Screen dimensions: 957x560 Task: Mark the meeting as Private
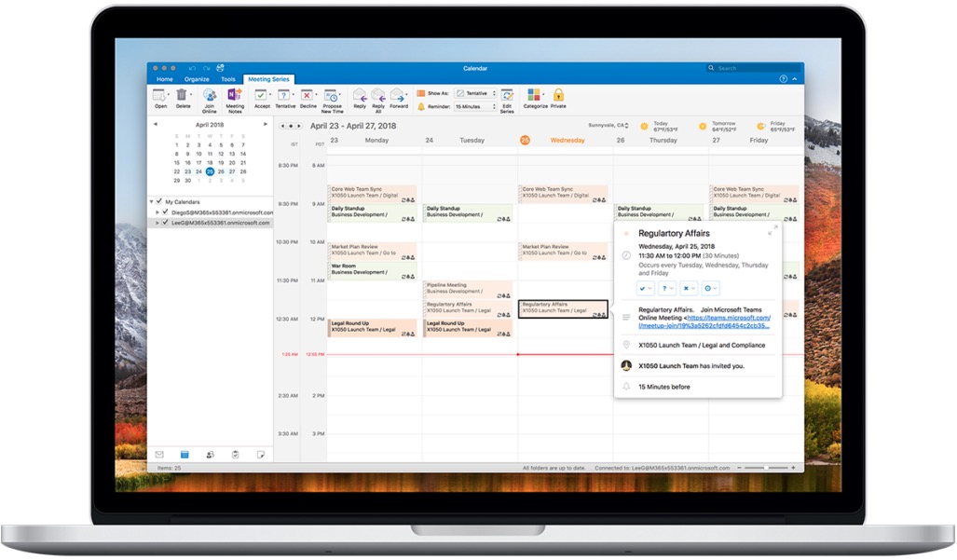point(558,97)
